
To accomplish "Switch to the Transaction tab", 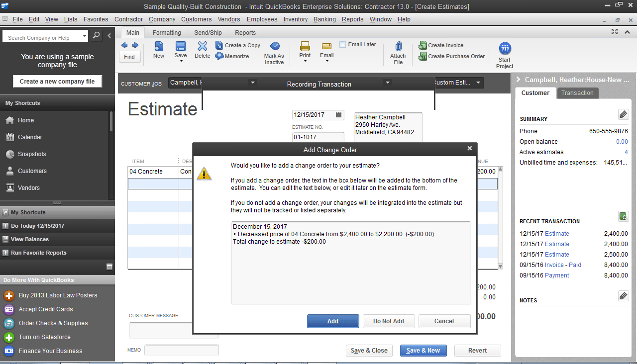I will tap(577, 93).
